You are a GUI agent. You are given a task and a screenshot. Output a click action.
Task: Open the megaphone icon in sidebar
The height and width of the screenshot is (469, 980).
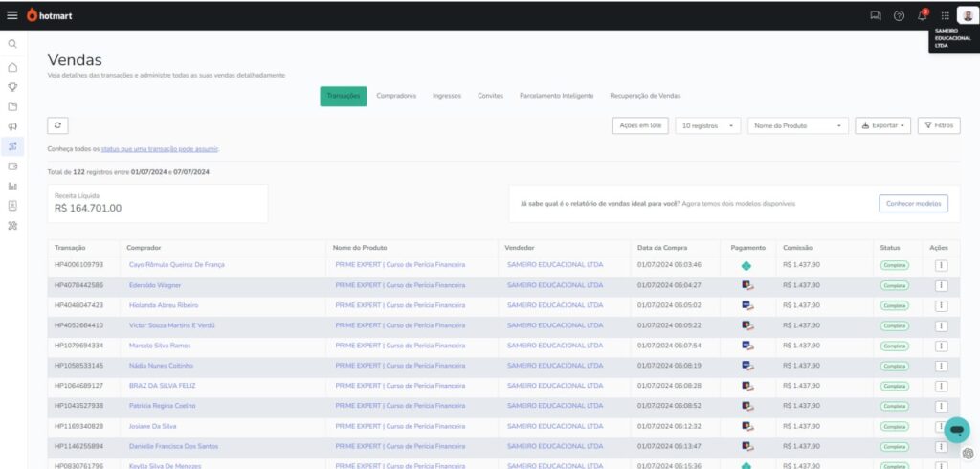pyautogui.click(x=12, y=127)
